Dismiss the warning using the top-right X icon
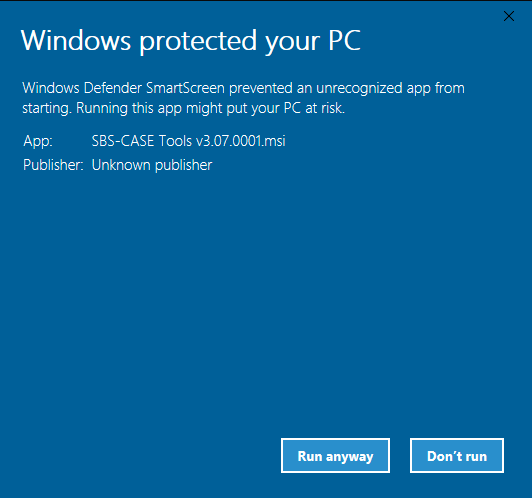Screen dimensions: 532x498 coord(509,16)
